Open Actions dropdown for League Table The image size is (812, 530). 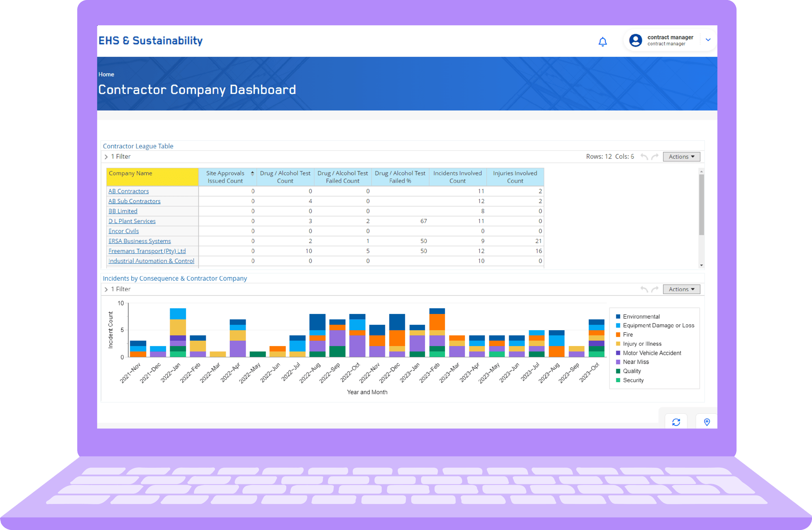pyautogui.click(x=681, y=157)
